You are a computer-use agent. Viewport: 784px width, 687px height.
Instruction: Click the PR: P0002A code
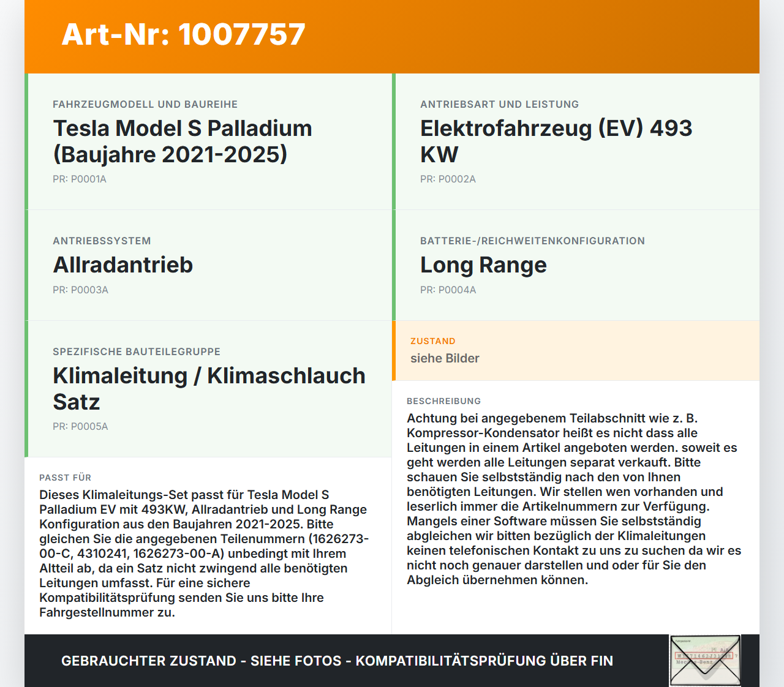(448, 179)
